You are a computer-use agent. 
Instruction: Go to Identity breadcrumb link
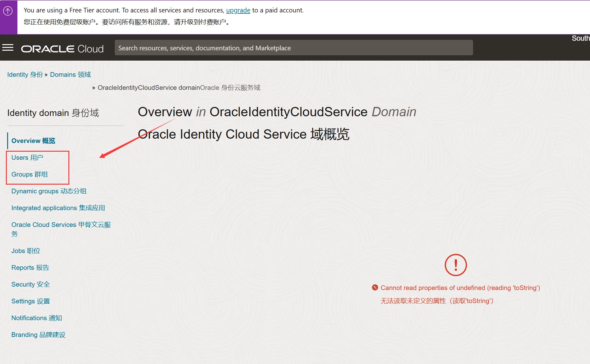25,75
